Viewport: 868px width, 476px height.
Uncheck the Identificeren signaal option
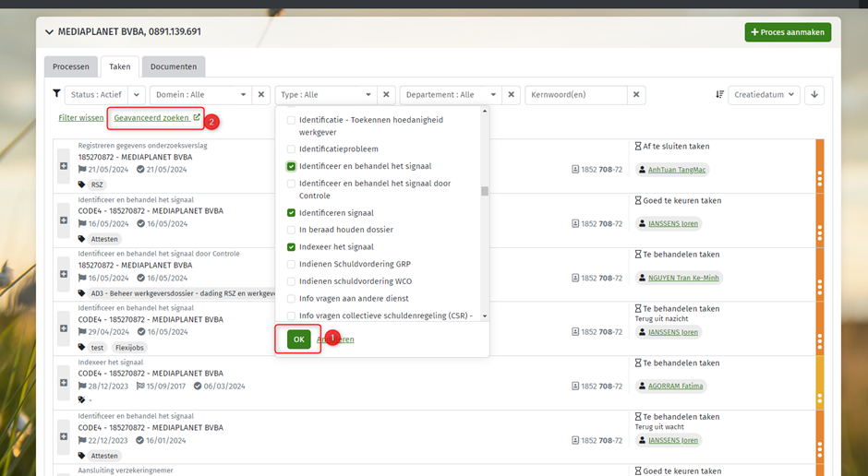291,213
